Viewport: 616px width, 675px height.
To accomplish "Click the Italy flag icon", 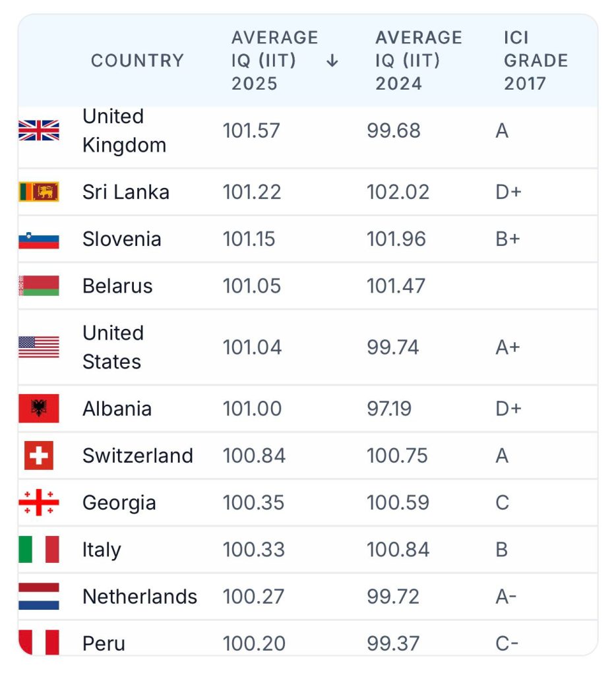I will coord(39,549).
